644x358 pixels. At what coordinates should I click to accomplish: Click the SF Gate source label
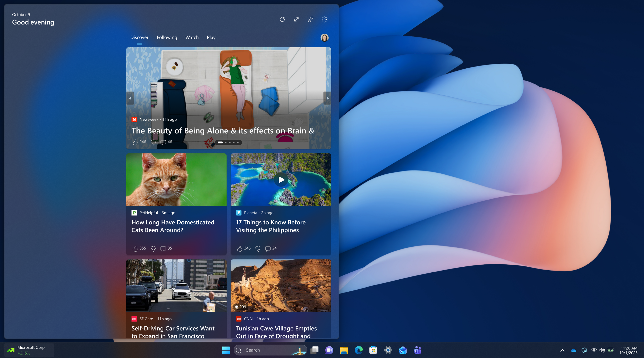[x=146, y=319]
